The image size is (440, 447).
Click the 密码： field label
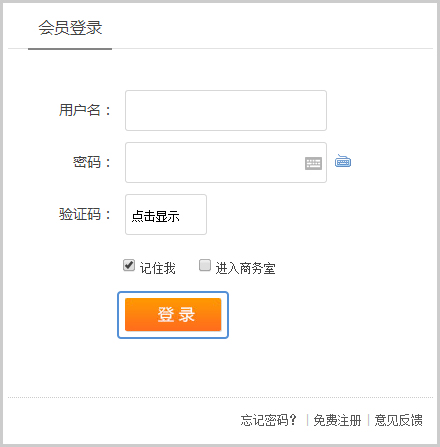[x=92, y=162]
